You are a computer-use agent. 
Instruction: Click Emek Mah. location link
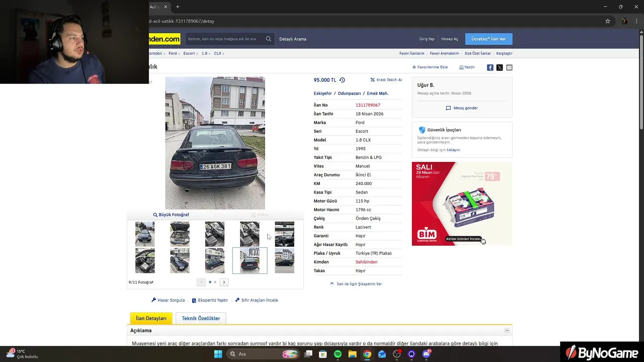click(x=377, y=94)
